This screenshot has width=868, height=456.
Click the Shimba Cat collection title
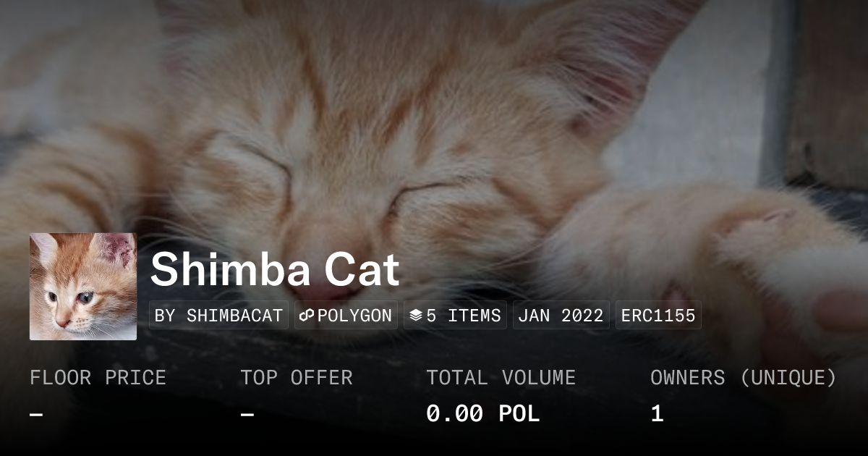[x=275, y=270]
